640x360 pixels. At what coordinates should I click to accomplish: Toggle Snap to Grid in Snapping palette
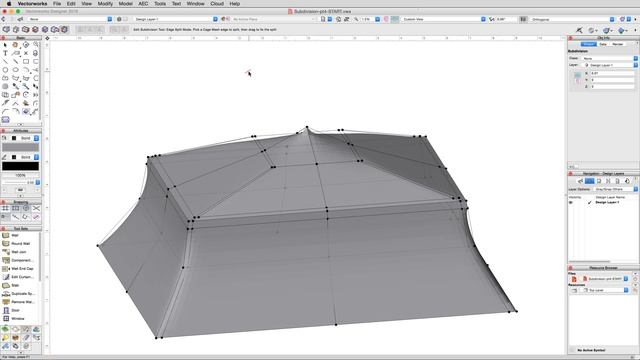(5, 209)
